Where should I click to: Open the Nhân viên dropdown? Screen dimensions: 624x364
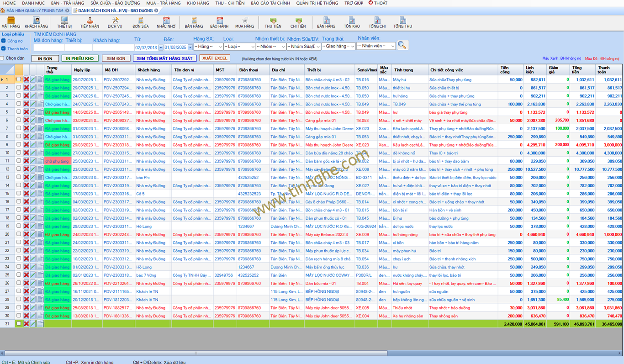(x=375, y=46)
